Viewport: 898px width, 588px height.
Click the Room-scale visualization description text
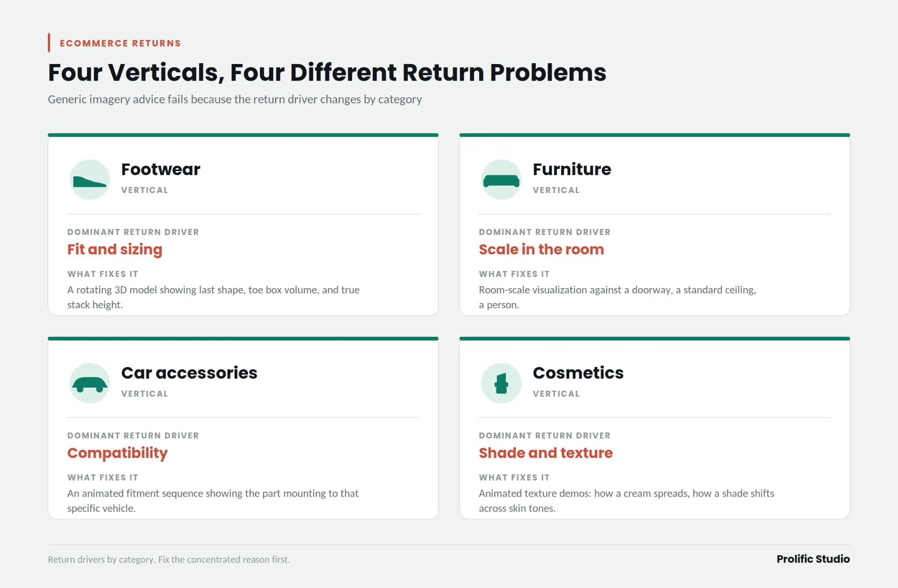pos(617,297)
